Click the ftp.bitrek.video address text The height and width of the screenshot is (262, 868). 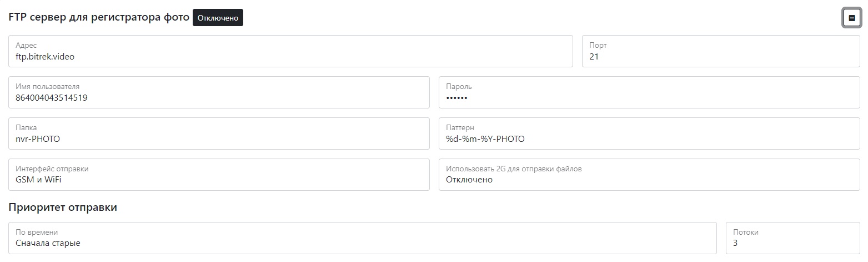coord(45,57)
